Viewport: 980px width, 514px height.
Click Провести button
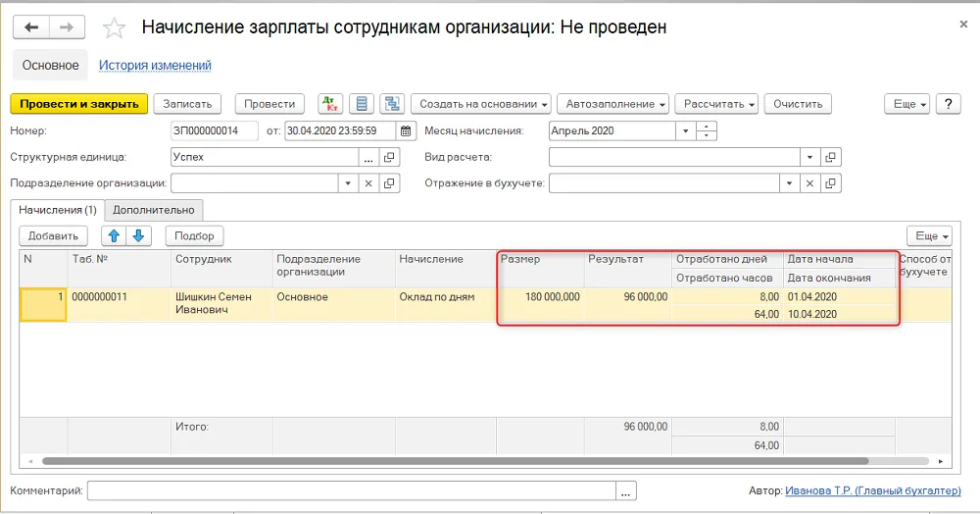pos(269,104)
